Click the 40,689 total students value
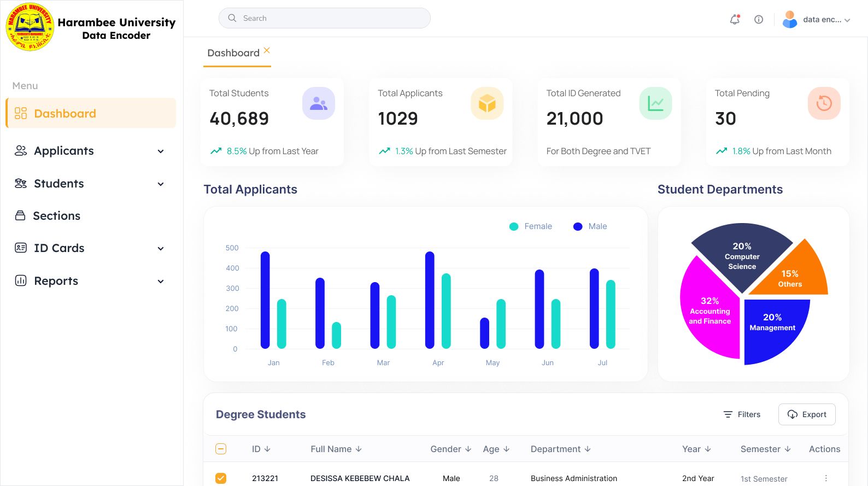868x486 pixels. pyautogui.click(x=239, y=119)
